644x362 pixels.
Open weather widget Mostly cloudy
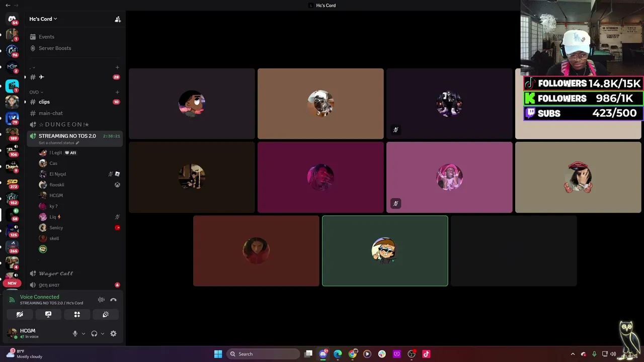25,354
